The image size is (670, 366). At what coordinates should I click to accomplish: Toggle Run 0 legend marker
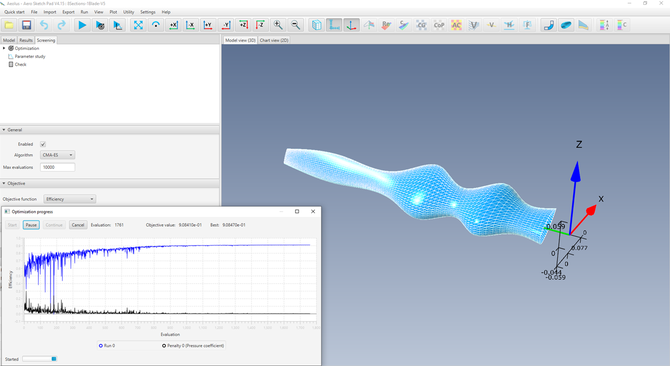[101, 346]
